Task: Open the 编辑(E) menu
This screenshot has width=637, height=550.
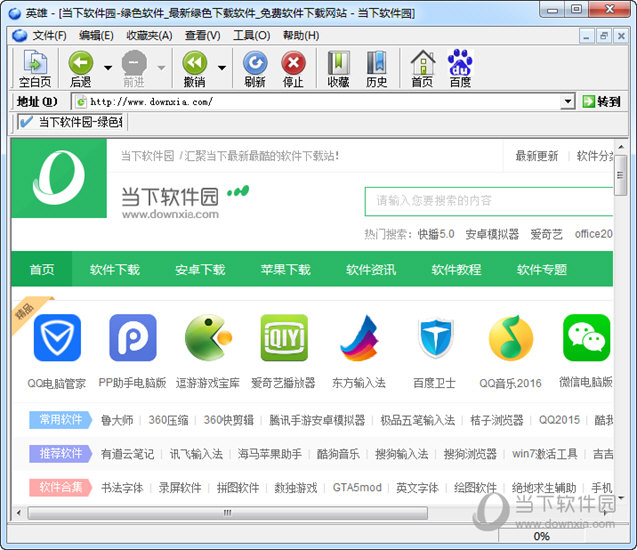Action: pos(96,36)
